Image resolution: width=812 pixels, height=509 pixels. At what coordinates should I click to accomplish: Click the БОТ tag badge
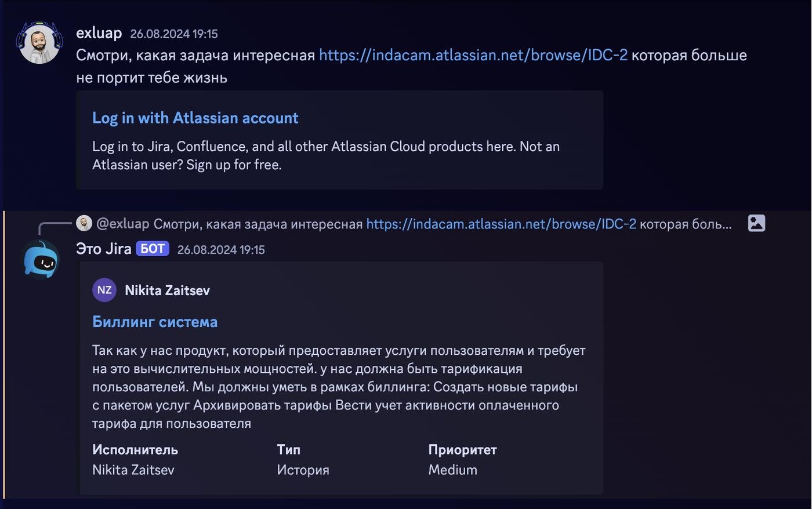pyautogui.click(x=153, y=249)
